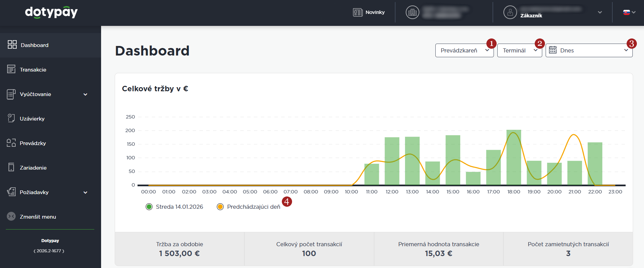
Task: Click the Zariadenie device icon
Action: (x=11, y=167)
